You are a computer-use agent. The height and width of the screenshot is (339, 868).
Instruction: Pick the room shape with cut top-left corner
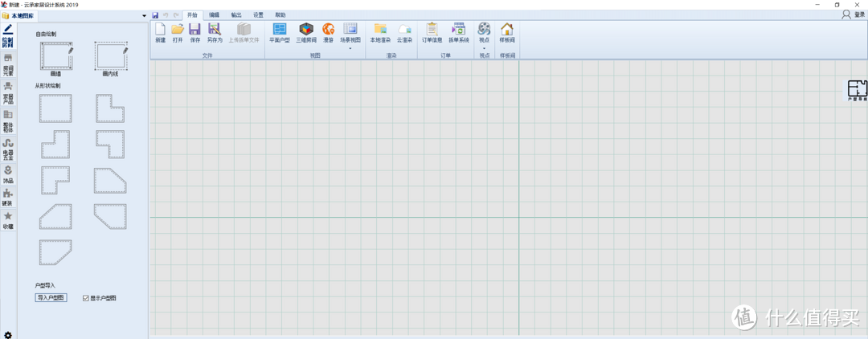point(55,217)
